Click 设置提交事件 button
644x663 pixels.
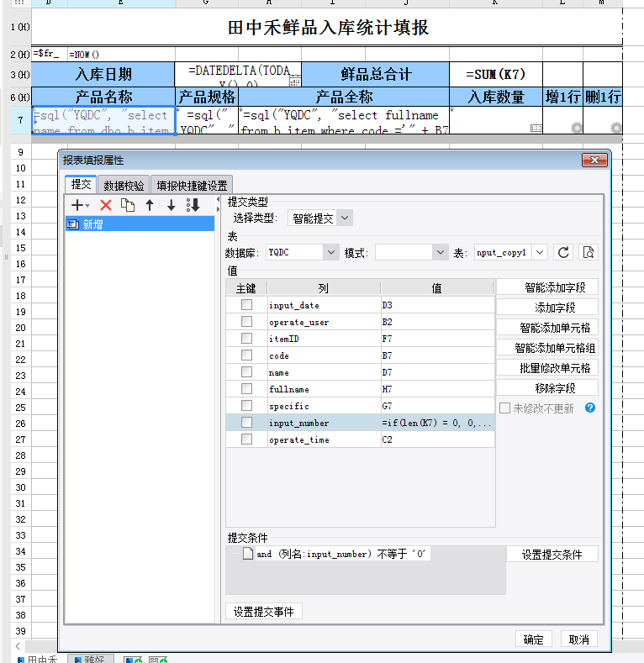[x=264, y=612]
